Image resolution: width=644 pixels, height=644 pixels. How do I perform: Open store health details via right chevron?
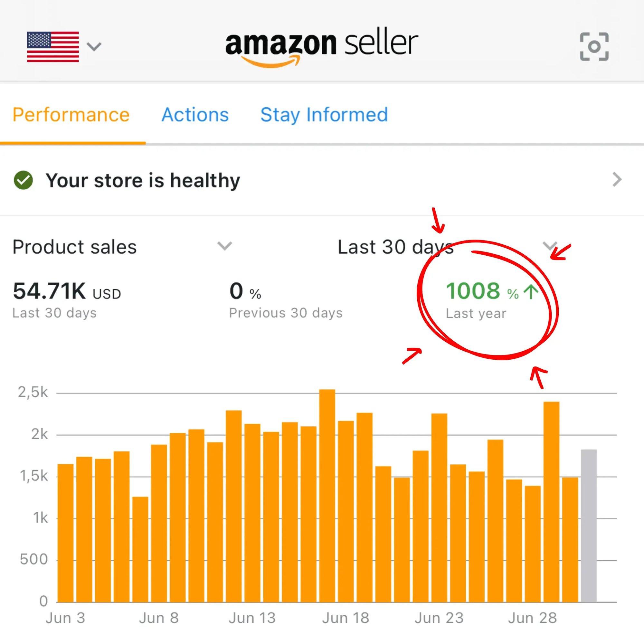click(x=617, y=180)
